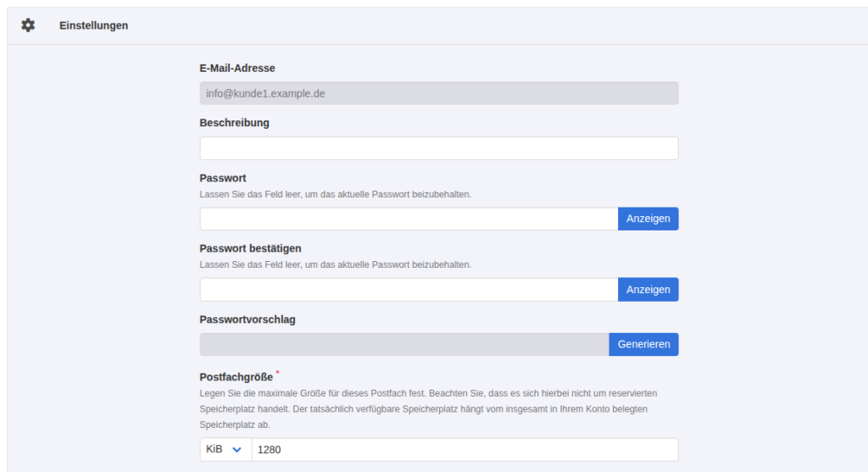The image size is (868, 472).
Task: Click into the Passwort bestätigen field
Action: tap(409, 290)
